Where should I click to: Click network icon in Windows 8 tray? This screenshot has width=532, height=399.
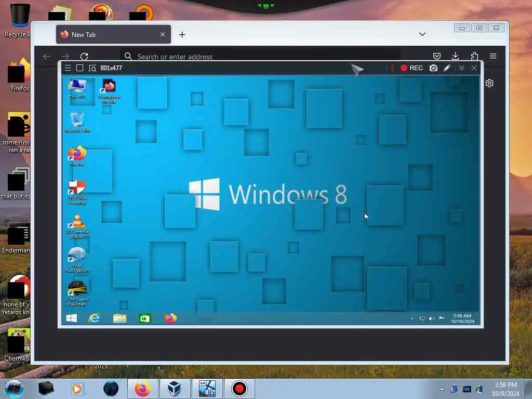[422, 318]
